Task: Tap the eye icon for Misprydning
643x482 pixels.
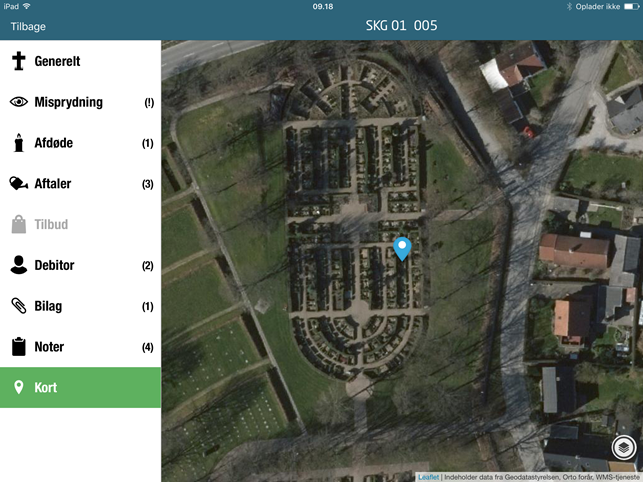Action: click(x=18, y=102)
